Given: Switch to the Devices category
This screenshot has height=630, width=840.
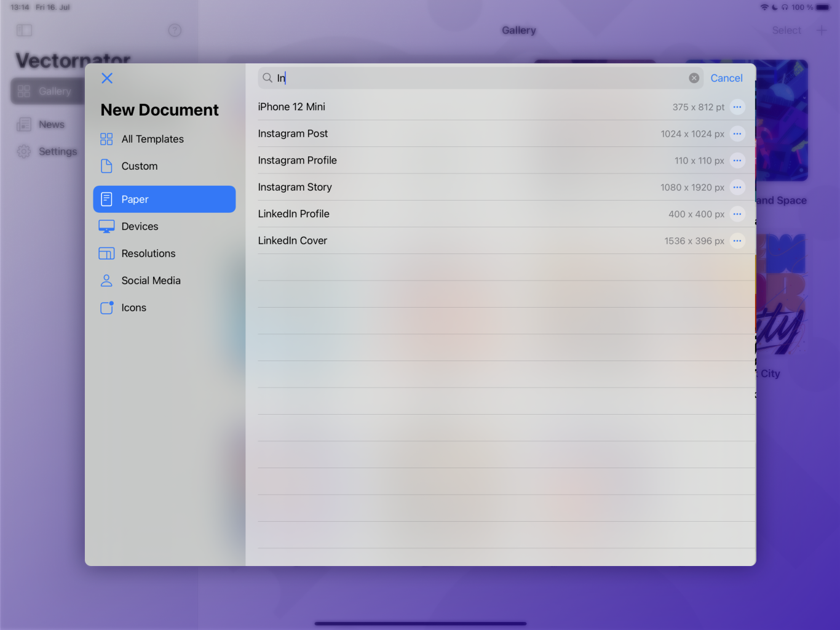Looking at the screenshot, I should [164, 226].
